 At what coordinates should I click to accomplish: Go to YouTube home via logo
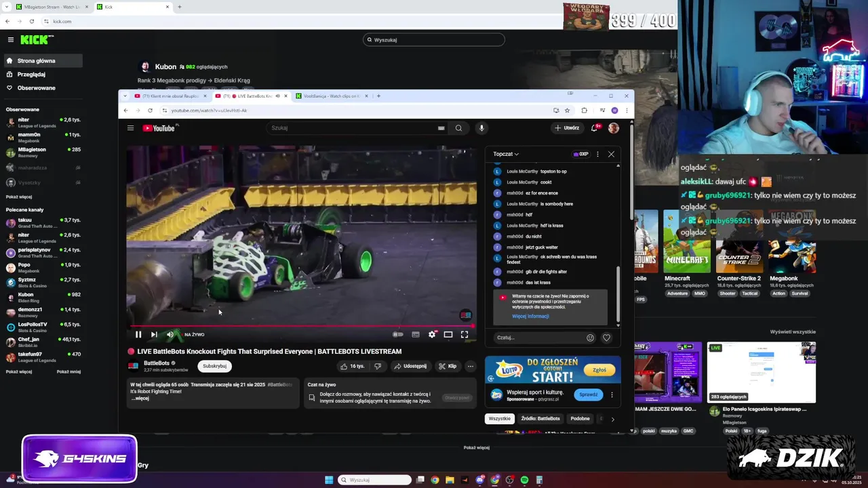[x=159, y=128]
